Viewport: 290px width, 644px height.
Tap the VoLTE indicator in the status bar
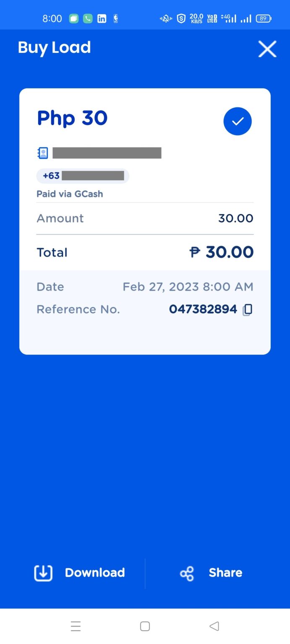[212, 18]
